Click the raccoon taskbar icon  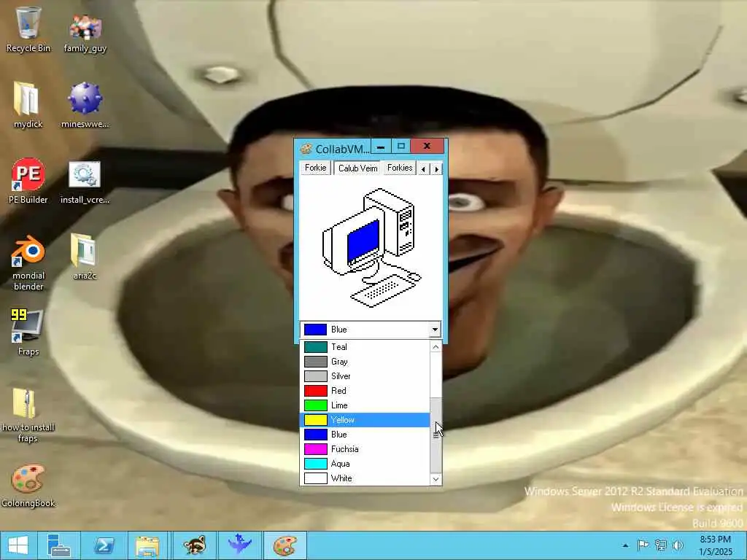point(195,545)
